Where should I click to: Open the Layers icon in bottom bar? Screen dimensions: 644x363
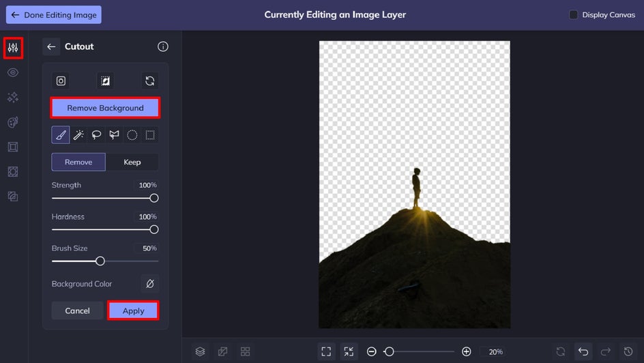coord(200,351)
